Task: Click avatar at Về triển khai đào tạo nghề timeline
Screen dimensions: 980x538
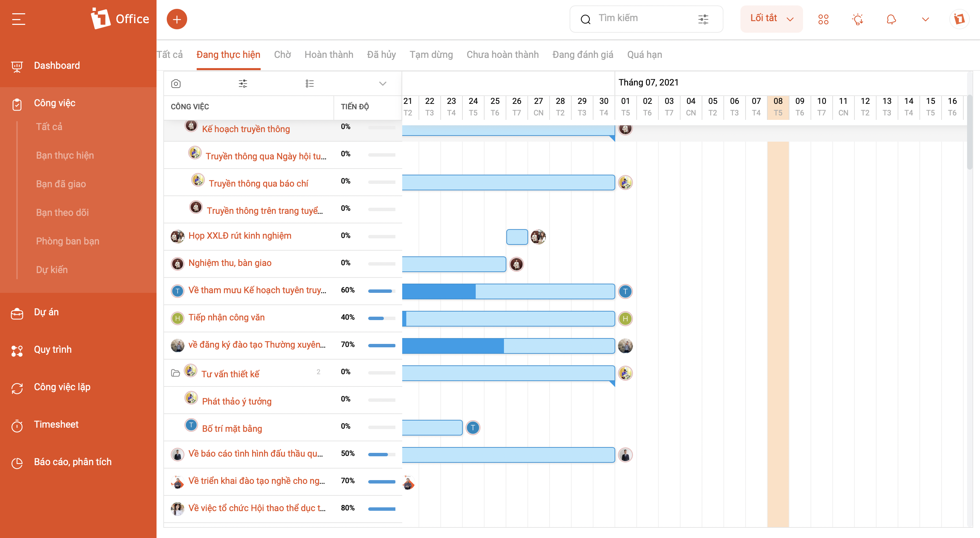Action: point(408,482)
